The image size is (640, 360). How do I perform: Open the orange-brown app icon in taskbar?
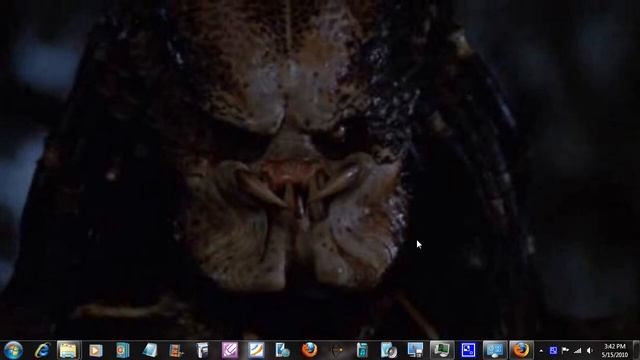[176, 350]
